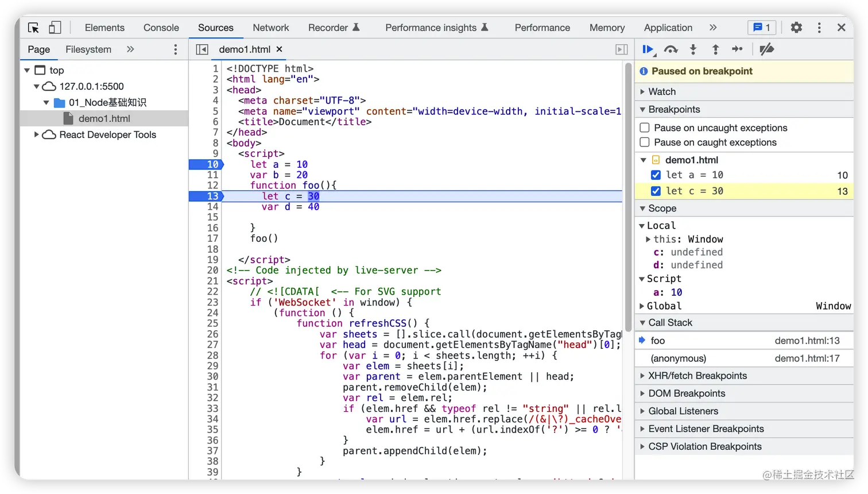Add a breakpoint on line number 11
This screenshot has width=868, height=494.
(212, 175)
